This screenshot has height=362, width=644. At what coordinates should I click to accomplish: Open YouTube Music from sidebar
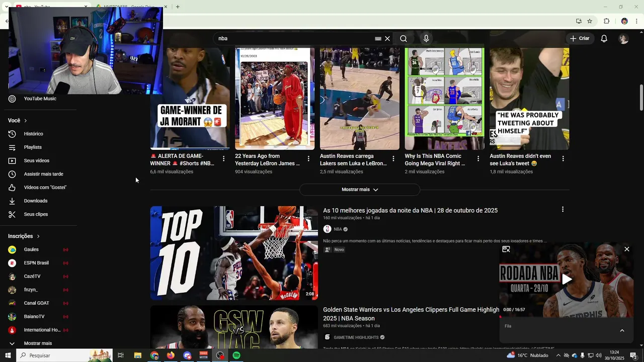[x=40, y=99]
